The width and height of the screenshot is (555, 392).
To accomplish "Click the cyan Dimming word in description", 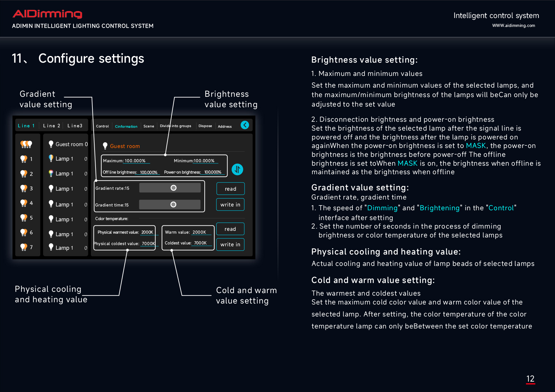I will tap(382, 208).
